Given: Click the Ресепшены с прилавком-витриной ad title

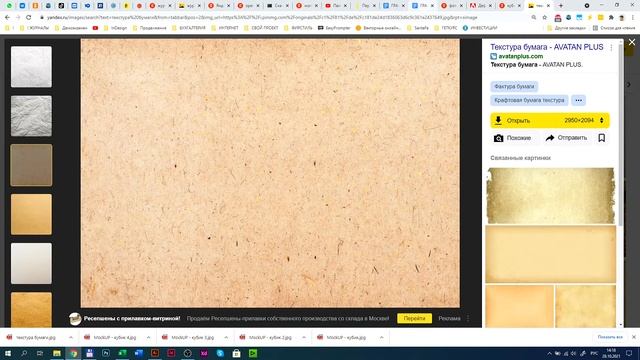Looking at the screenshot, I should 132,318.
